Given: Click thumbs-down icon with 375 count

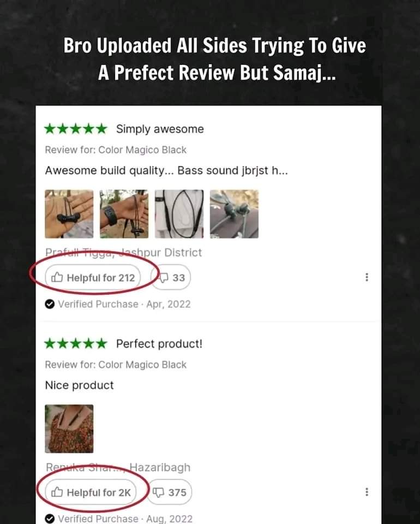Looking at the screenshot, I should click(158, 492).
